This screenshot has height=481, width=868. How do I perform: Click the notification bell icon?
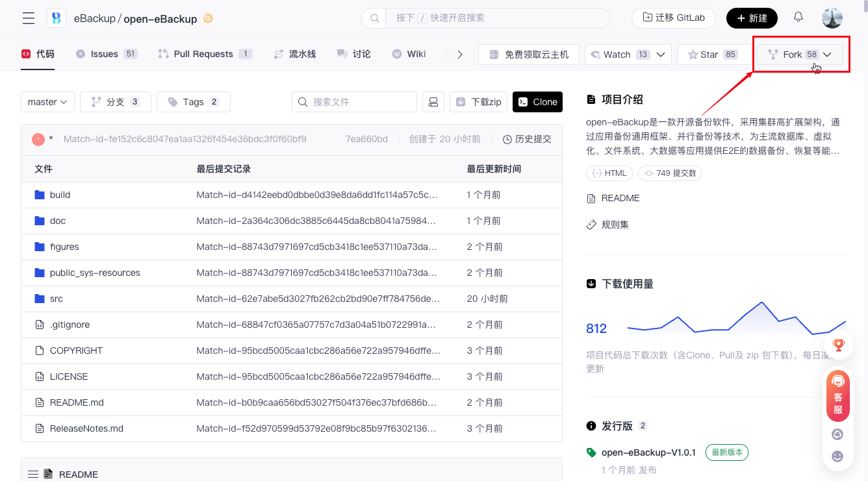[798, 18]
